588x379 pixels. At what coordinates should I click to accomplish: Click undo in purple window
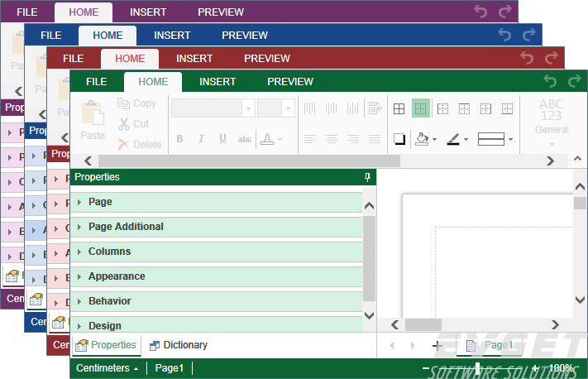(x=480, y=12)
